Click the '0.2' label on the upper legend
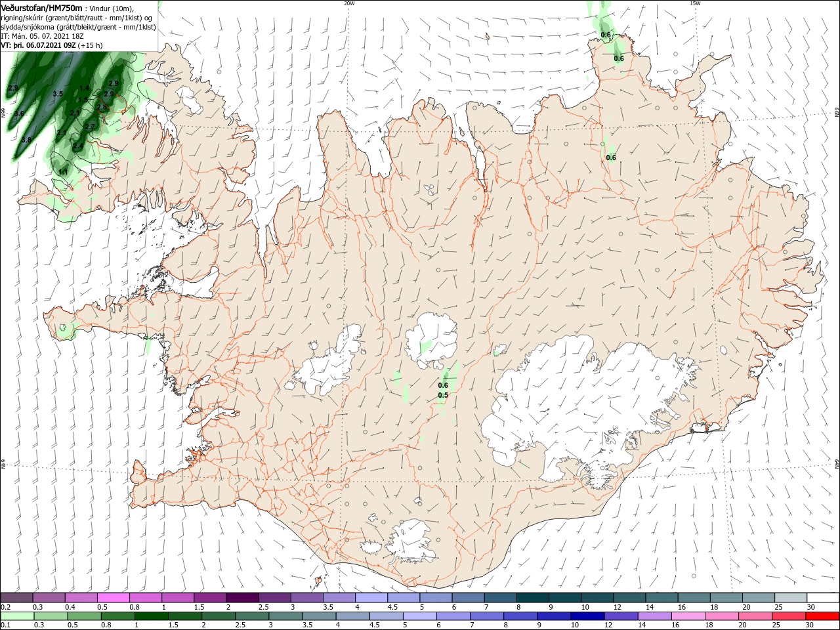This screenshot has width=840, height=630. coord(6,607)
